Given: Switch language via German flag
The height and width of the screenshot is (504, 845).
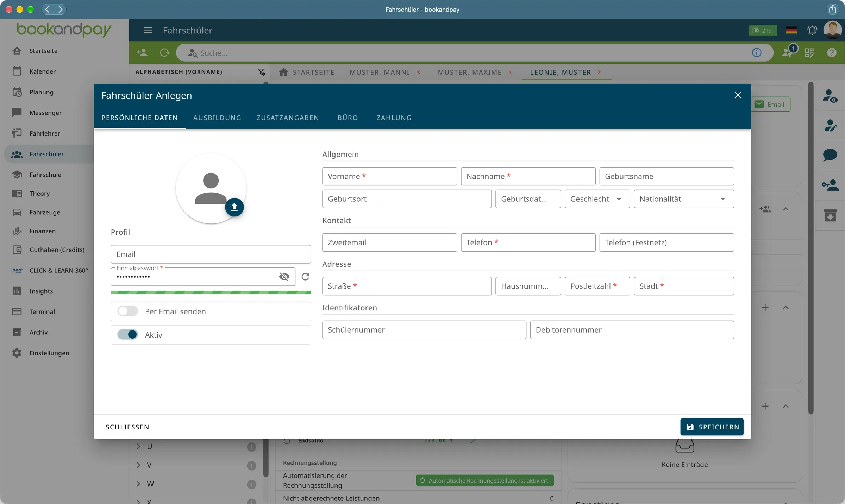Looking at the screenshot, I should tap(791, 30).
